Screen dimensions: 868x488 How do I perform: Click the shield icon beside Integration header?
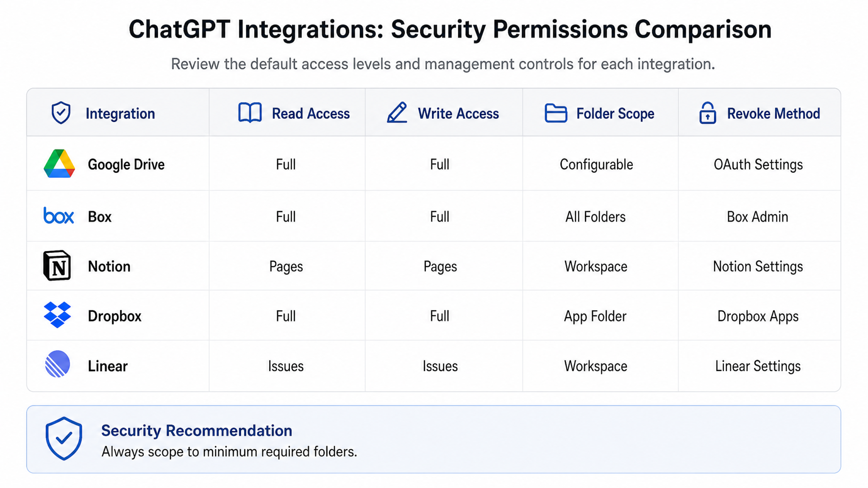(61, 113)
